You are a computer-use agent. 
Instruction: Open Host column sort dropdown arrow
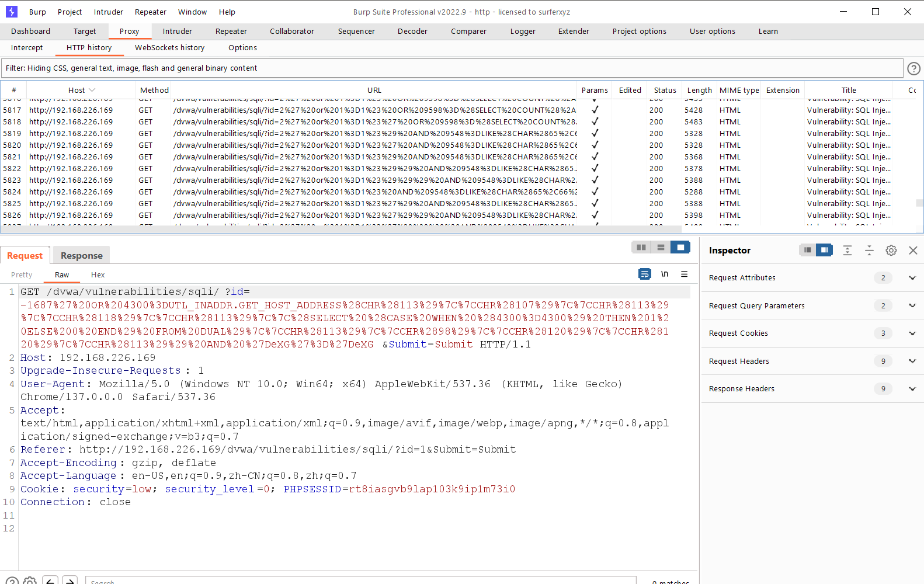pyautogui.click(x=92, y=90)
